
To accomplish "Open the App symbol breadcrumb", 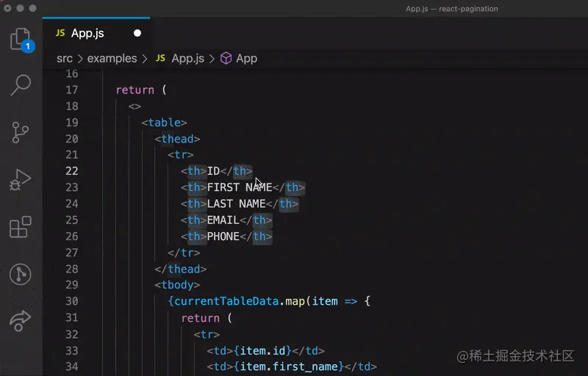I will 246,58.
